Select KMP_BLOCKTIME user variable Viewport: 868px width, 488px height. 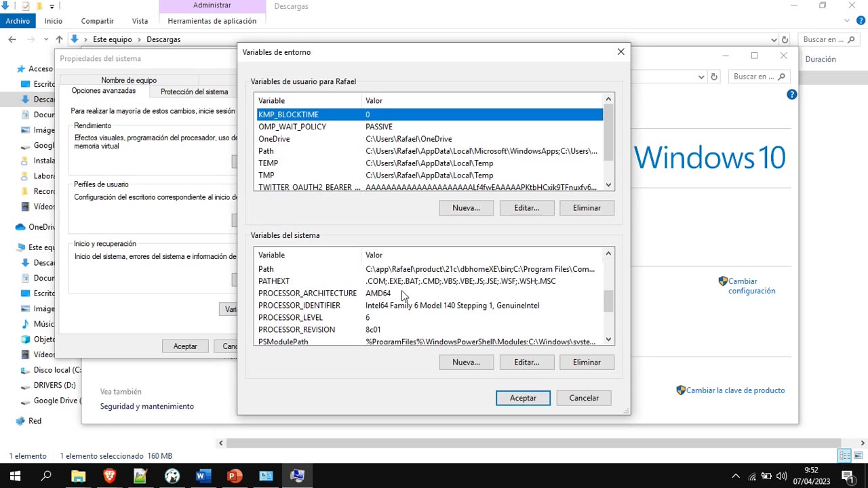(429, 115)
